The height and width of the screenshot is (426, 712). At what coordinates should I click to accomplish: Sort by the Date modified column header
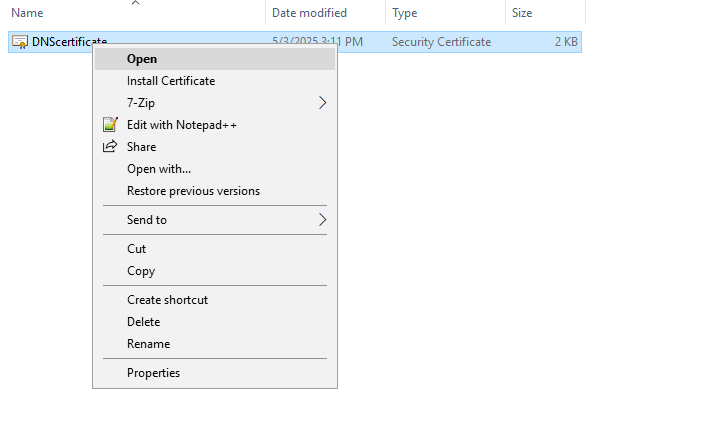[x=309, y=13]
